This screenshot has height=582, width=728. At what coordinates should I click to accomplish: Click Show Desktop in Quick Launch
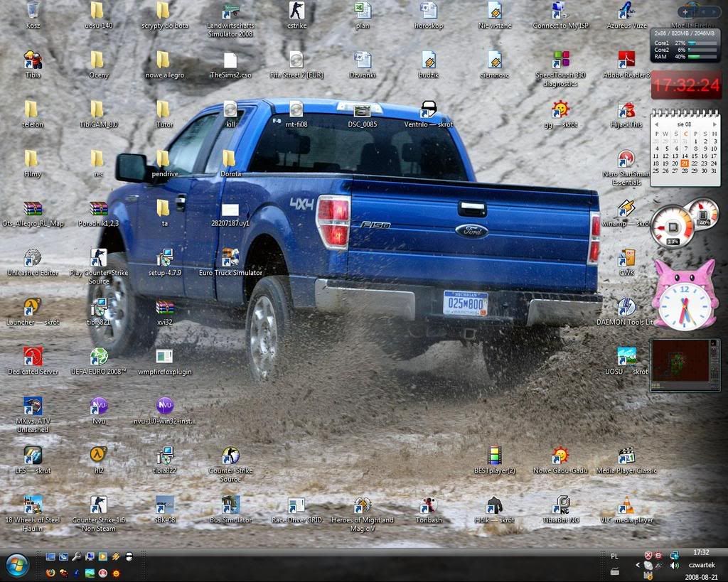pos(51,556)
